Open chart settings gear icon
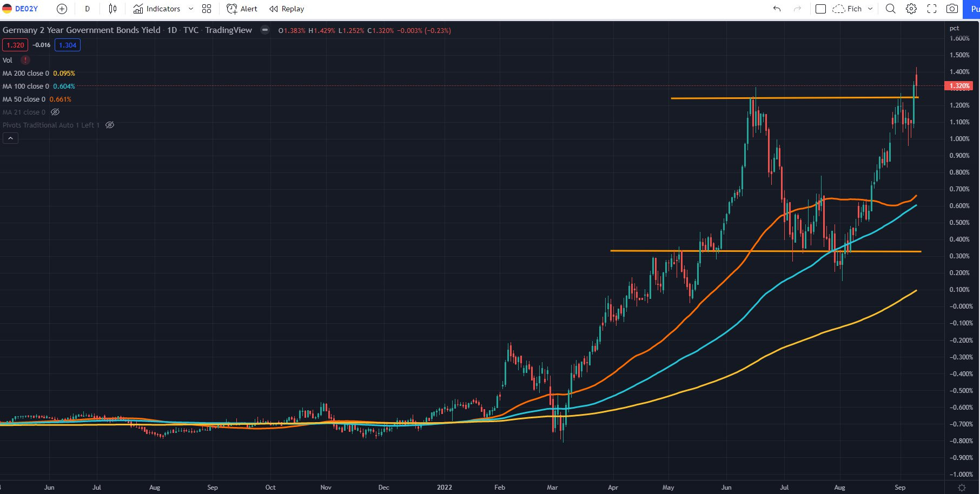This screenshot has width=980, height=494. click(911, 9)
